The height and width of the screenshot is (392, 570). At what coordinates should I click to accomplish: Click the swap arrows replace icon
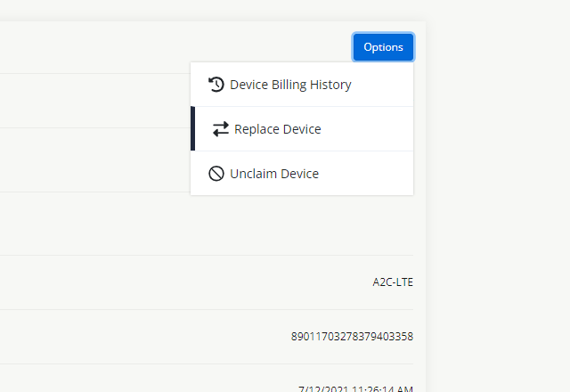click(x=221, y=129)
